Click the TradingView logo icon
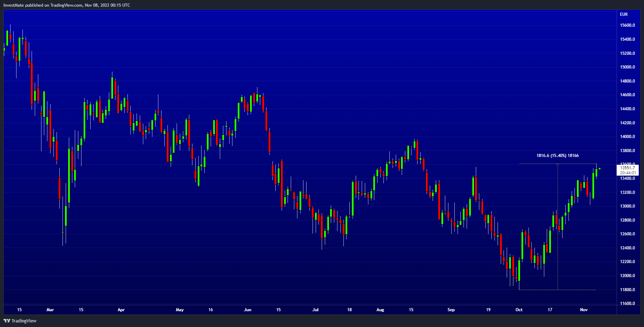This screenshot has width=644, height=327. coord(7,321)
